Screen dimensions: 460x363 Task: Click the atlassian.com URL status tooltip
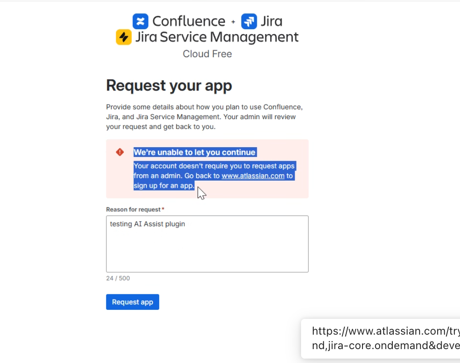[x=380, y=338]
